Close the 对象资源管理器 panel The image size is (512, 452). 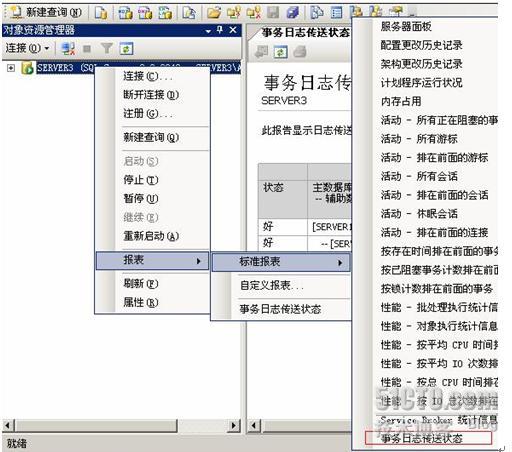coord(233,30)
